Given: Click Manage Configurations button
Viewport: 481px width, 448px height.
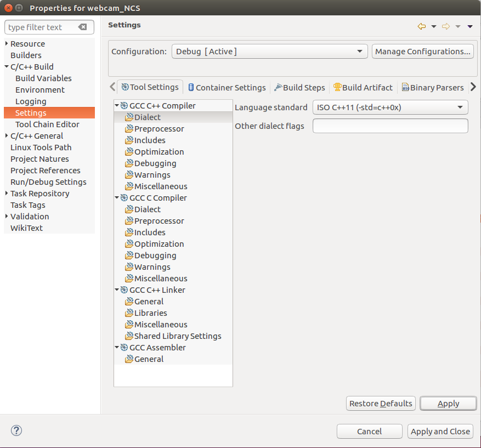Looking at the screenshot, I should tap(423, 52).
